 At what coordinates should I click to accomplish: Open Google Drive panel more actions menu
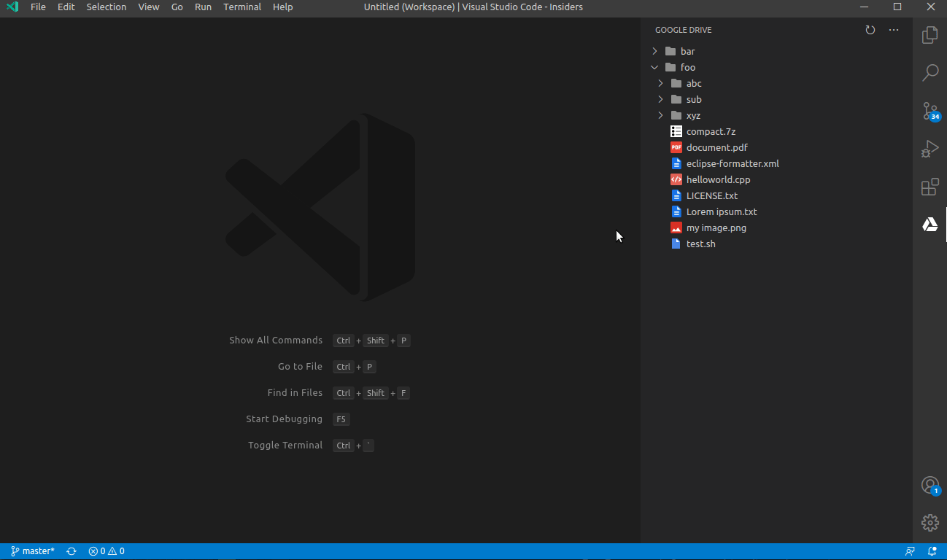894,30
